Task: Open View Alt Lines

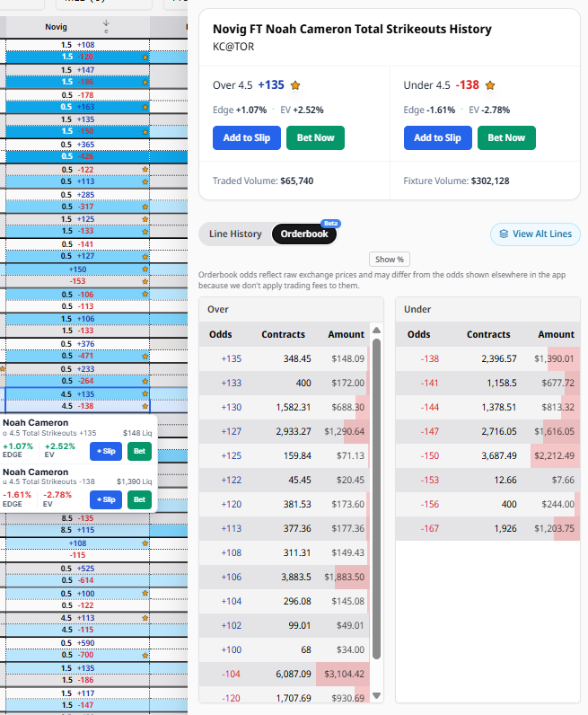Action: point(535,234)
